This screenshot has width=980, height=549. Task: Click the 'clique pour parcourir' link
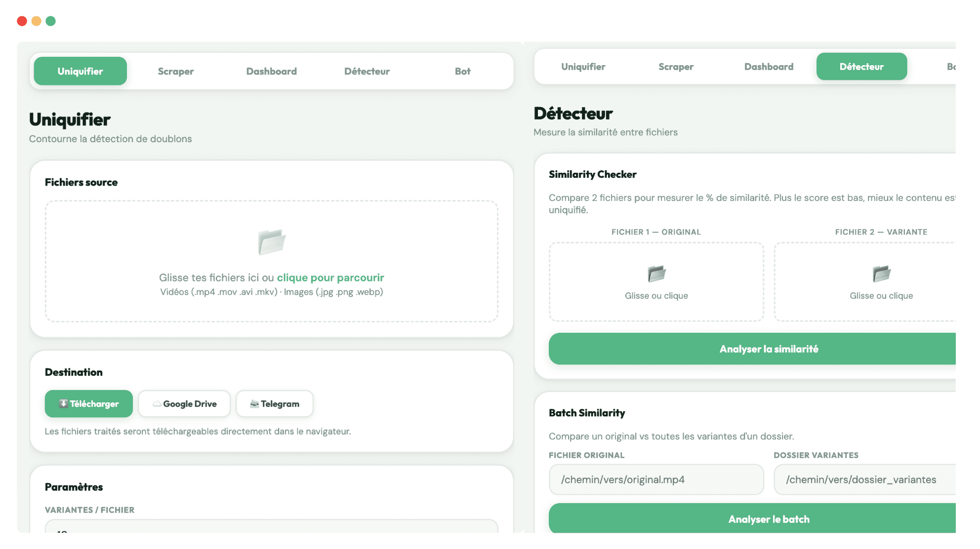[x=330, y=277]
